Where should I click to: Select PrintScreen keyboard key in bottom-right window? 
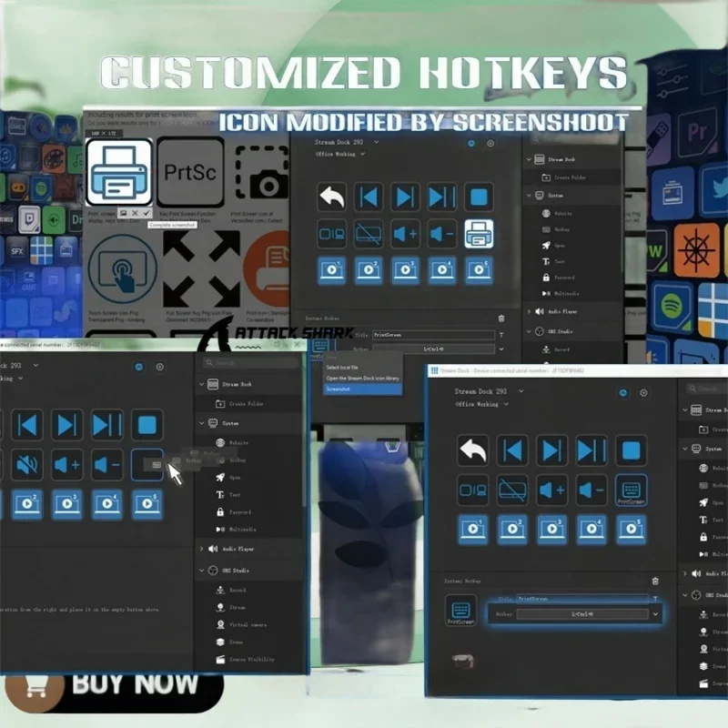point(631,490)
